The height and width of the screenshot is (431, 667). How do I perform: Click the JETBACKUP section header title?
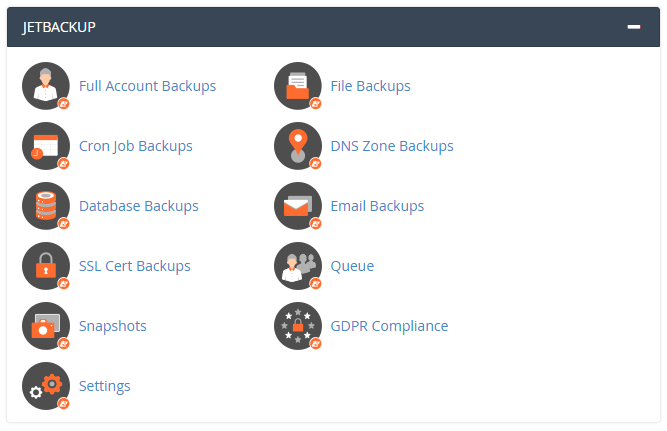[59, 27]
